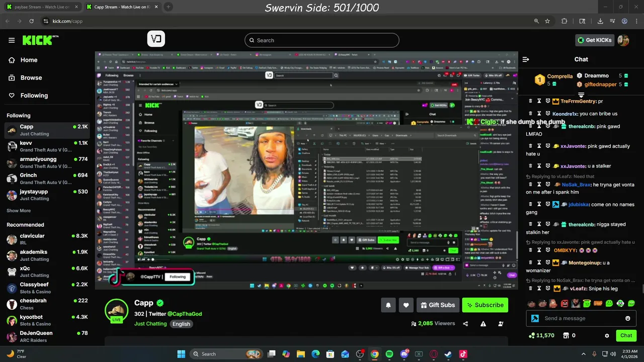Screen dimensions: 644x362
Task: Click the Just Chatting category link
Action: 150,324
